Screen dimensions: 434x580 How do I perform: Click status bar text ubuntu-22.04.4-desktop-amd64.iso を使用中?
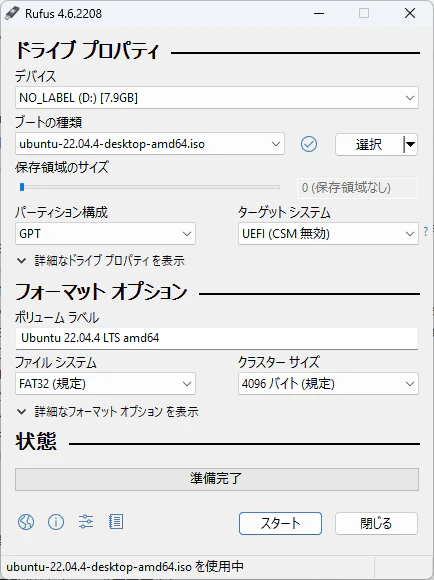click(125, 567)
